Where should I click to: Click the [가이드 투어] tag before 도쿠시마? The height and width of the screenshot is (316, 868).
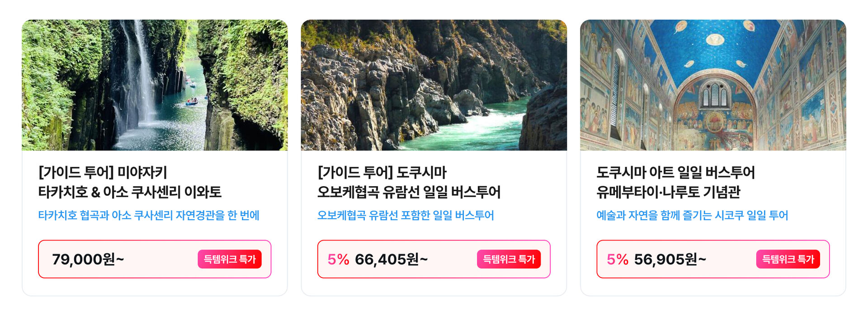click(x=354, y=172)
